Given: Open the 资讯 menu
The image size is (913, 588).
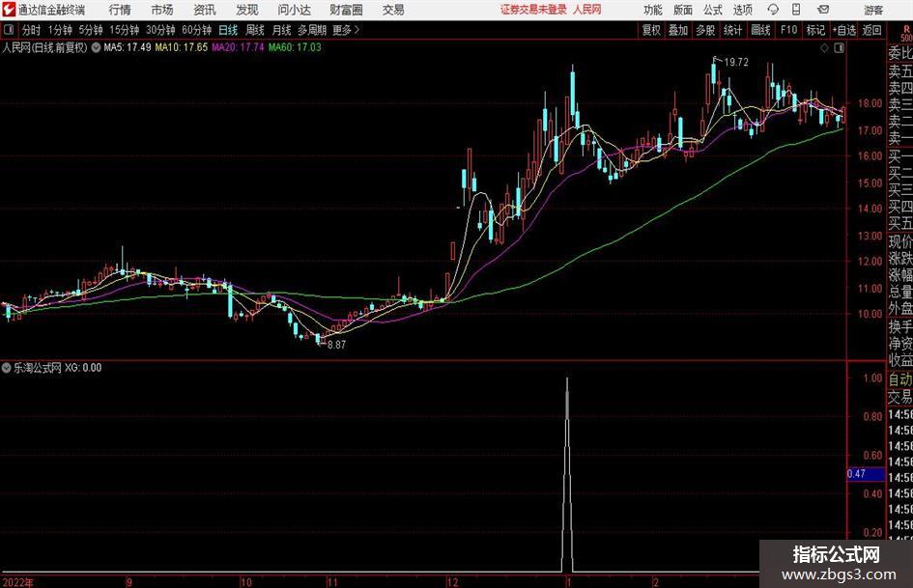Looking at the screenshot, I should pyautogui.click(x=205, y=10).
